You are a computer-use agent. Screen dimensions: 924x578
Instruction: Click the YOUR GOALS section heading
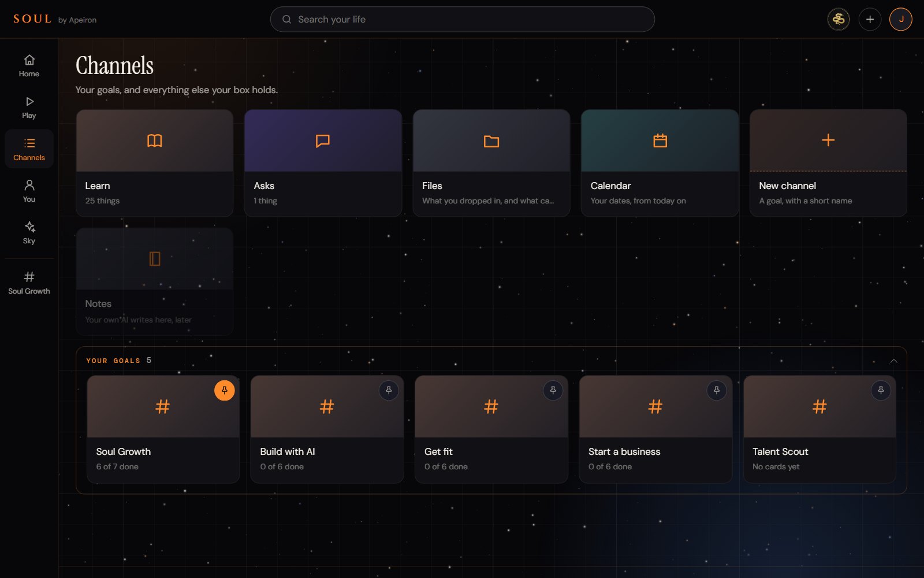point(113,361)
